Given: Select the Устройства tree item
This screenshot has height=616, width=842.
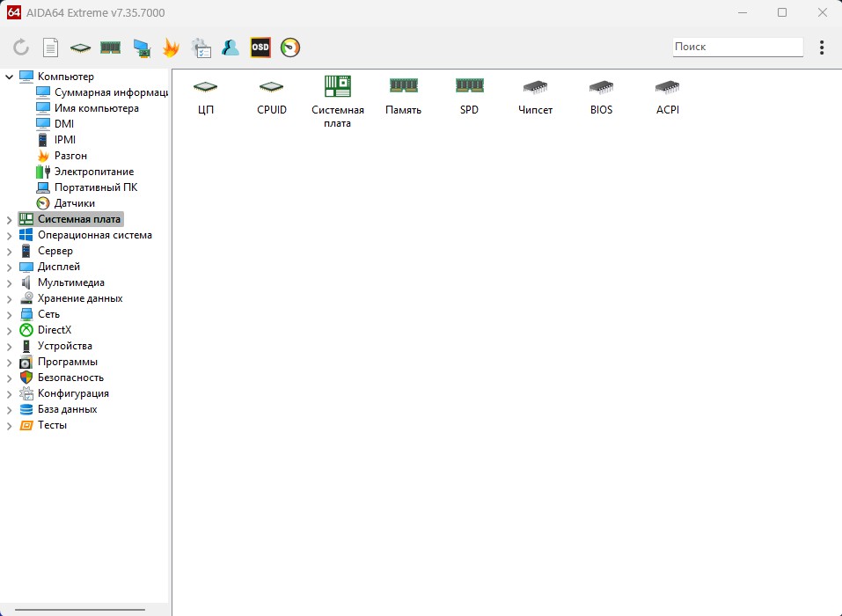Looking at the screenshot, I should click(x=55, y=346).
